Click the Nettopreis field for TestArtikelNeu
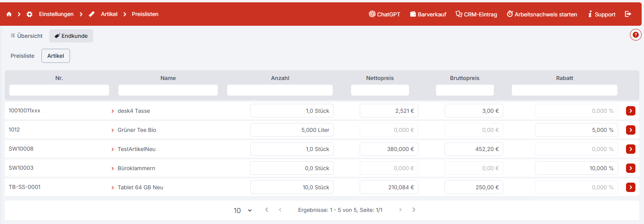644x224 pixels. click(389, 149)
